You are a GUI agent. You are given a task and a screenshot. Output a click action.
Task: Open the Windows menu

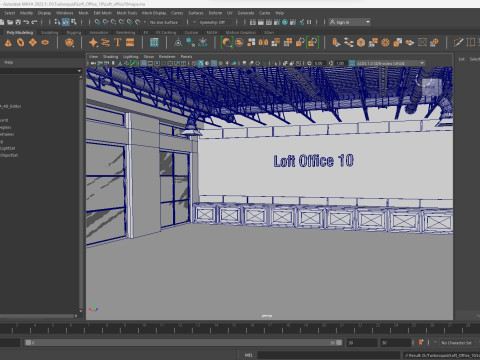(64, 13)
